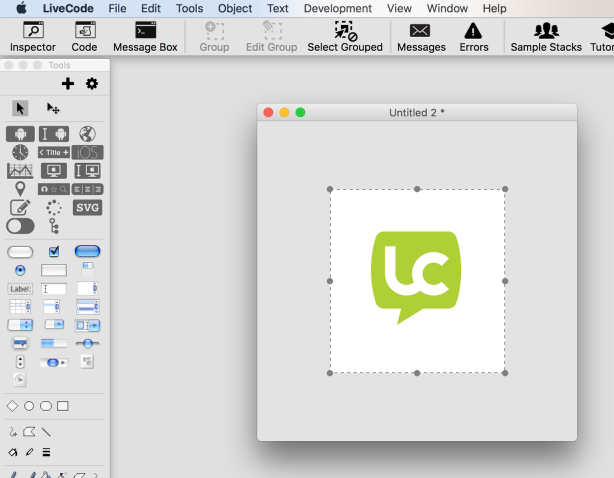Select the Run (browse) pointer tool

pyautogui.click(x=20, y=108)
